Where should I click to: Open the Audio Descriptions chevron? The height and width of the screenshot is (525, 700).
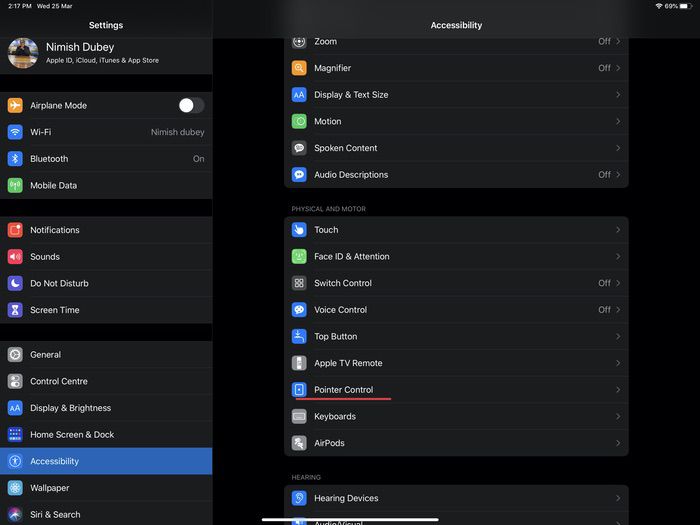tap(618, 175)
